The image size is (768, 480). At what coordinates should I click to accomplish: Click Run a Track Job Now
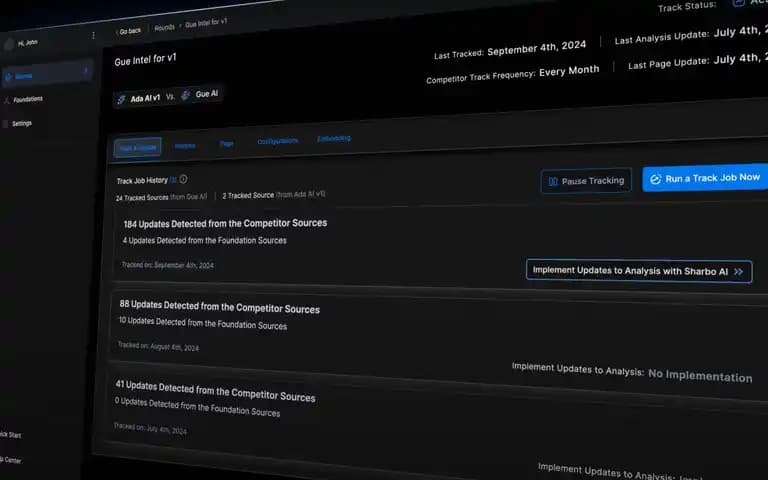tap(705, 178)
